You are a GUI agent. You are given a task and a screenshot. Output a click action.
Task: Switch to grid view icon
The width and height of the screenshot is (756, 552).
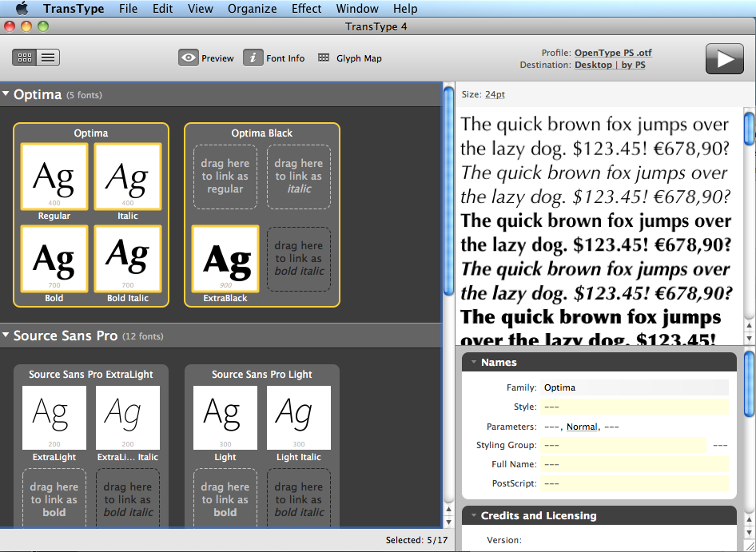click(x=25, y=58)
